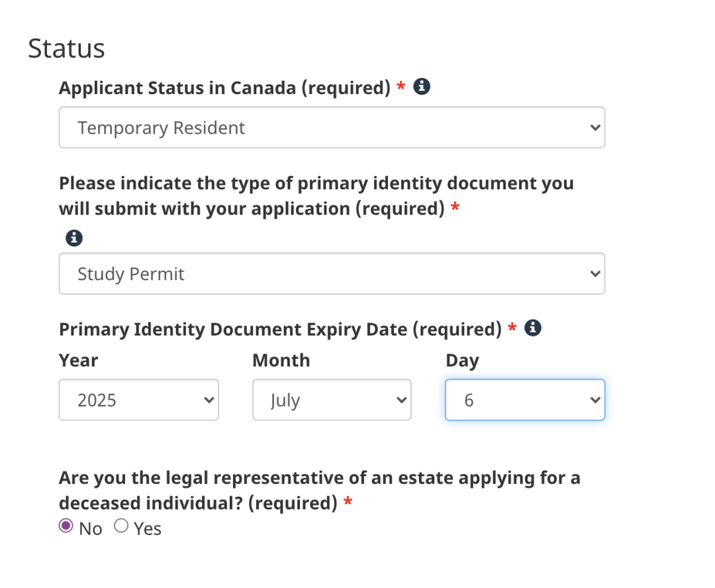Image resolution: width=715 pixels, height=588 pixels.
Task: Expand the Year dropdown showing 2025
Action: coord(138,399)
